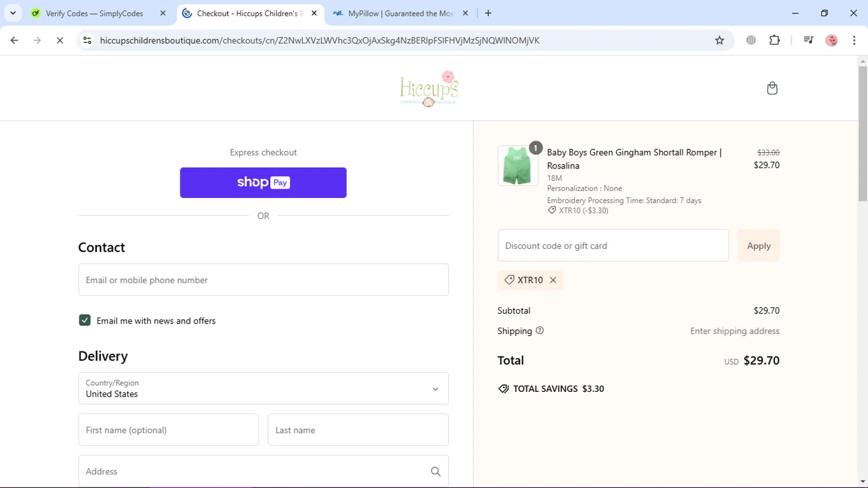
Task: Open the media control icon in toolbar
Action: (x=808, y=41)
